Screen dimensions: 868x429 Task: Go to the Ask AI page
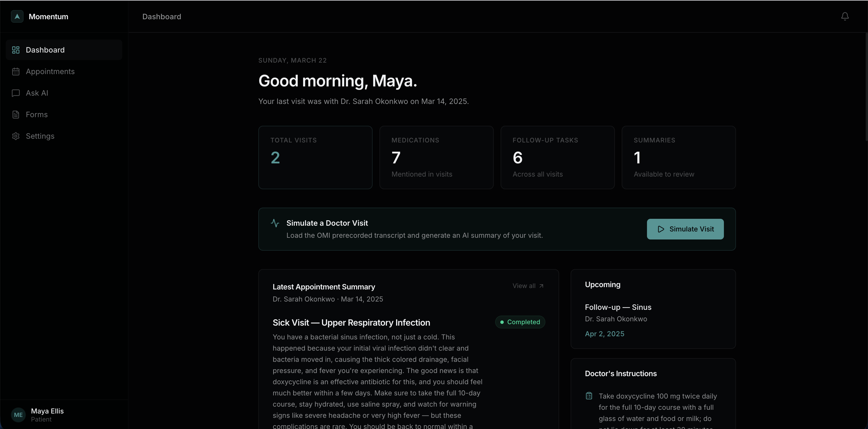(37, 93)
